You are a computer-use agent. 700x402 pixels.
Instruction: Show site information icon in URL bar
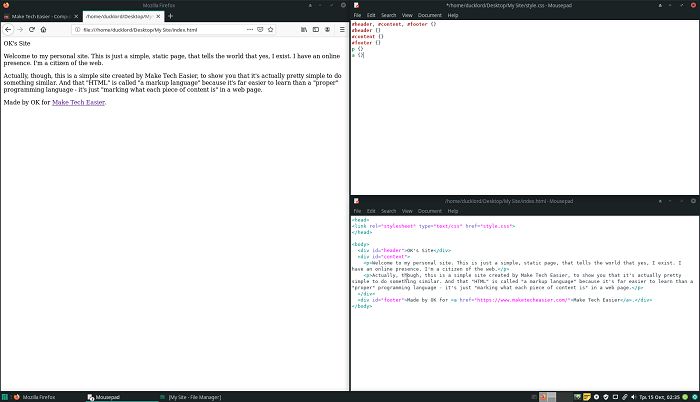tap(77, 29)
